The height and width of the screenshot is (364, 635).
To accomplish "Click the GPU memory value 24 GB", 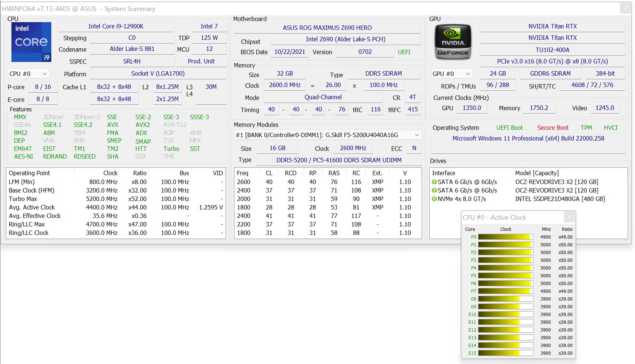I will 498,74.
